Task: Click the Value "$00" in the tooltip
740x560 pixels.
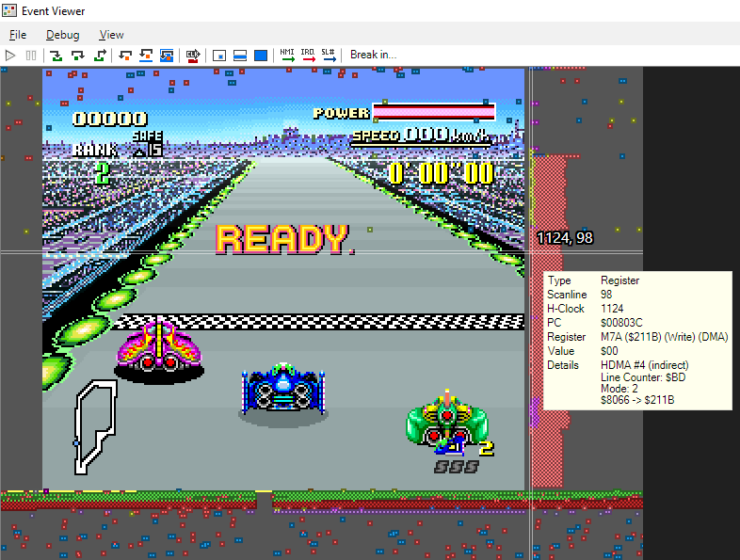Action: coord(609,351)
